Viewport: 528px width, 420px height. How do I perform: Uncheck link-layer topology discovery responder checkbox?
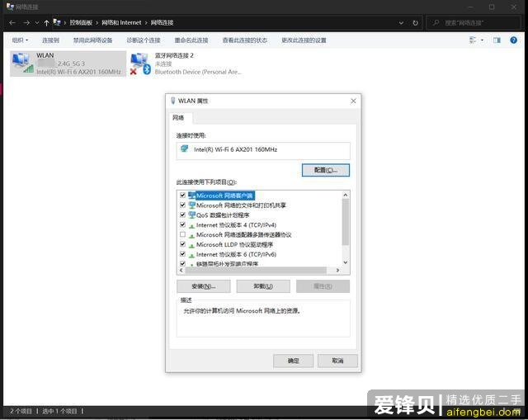point(182,263)
